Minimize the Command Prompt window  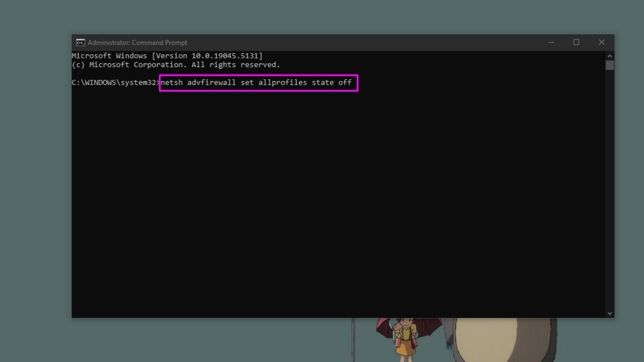click(x=551, y=42)
